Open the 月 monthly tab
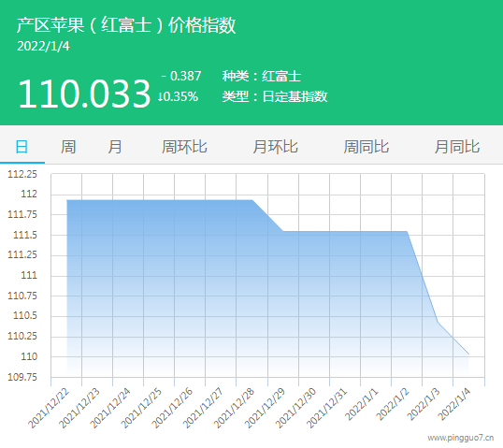 [x=114, y=147]
